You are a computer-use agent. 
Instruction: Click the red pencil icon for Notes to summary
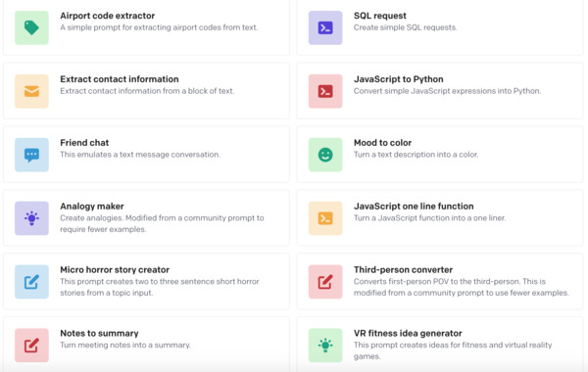(31, 345)
